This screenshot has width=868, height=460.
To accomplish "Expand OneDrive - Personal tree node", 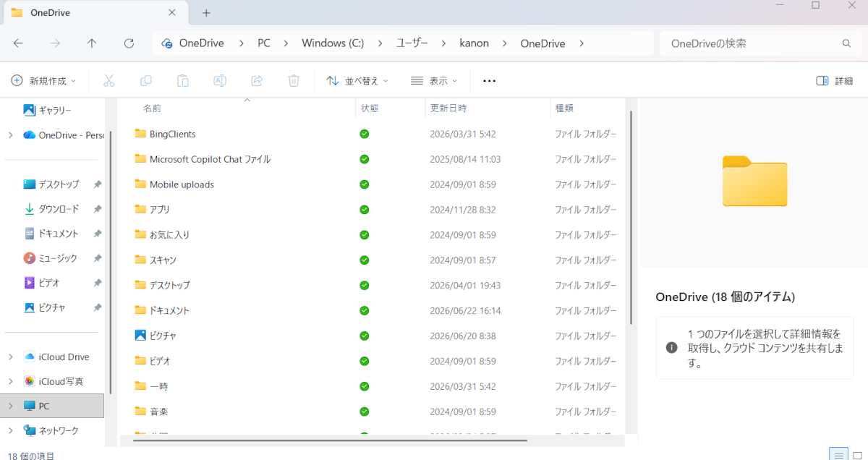I will (x=10, y=135).
